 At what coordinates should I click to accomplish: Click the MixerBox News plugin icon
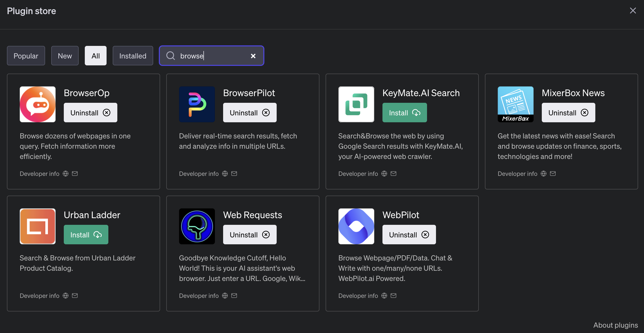point(515,104)
